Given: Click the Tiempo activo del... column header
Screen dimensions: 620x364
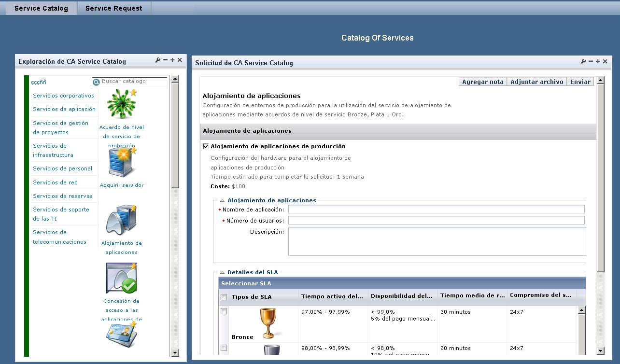Looking at the screenshot, I should [333, 296].
